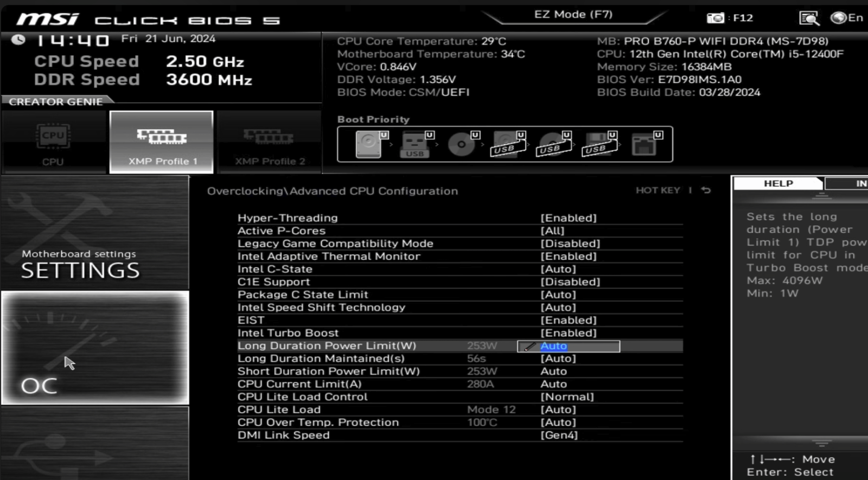Click the Boot Priority heading
Screen dimensions: 868x480
pos(373,119)
